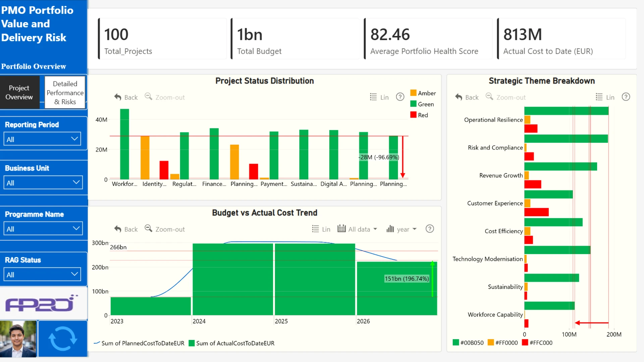This screenshot has width=644, height=362.
Task: Click Sum of ActualCostToDateEUR legend item
Action: (x=231, y=343)
